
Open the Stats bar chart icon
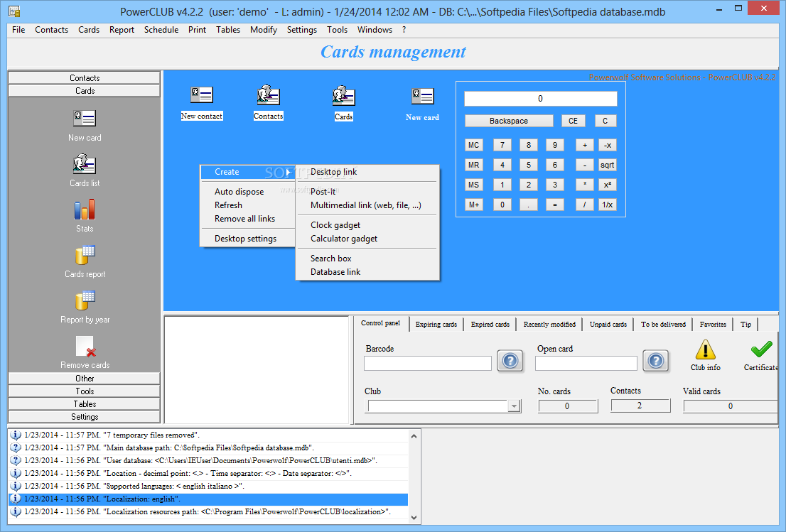click(x=84, y=210)
